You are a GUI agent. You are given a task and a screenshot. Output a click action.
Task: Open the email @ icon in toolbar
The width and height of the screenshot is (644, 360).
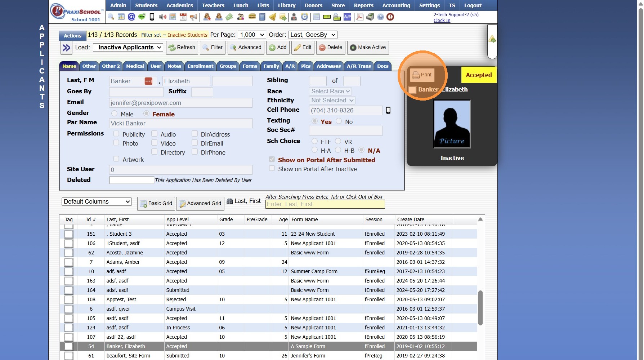click(x=131, y=17)
